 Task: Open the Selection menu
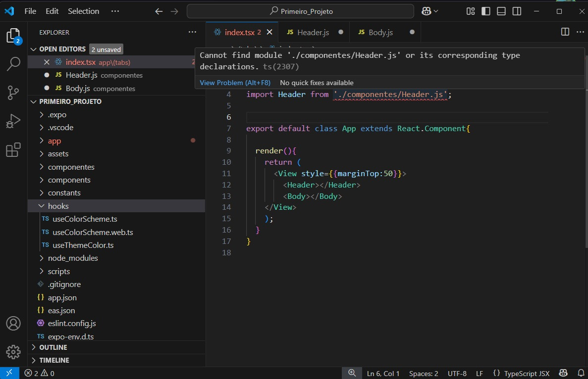(83, 11)
